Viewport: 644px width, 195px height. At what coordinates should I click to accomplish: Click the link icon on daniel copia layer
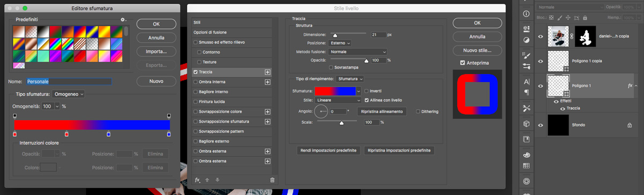tap(571, 36)
